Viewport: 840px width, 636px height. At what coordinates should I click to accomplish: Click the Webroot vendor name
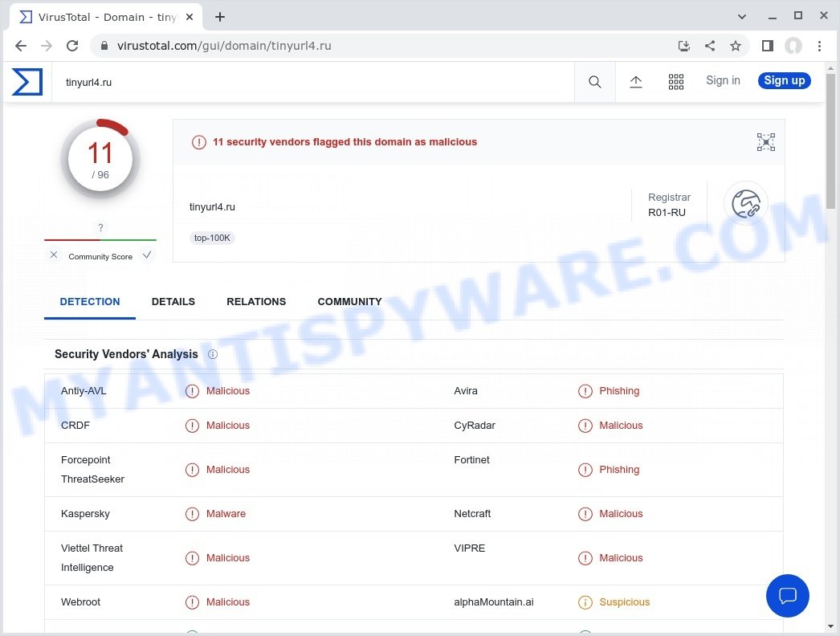[x=80, y=602]
